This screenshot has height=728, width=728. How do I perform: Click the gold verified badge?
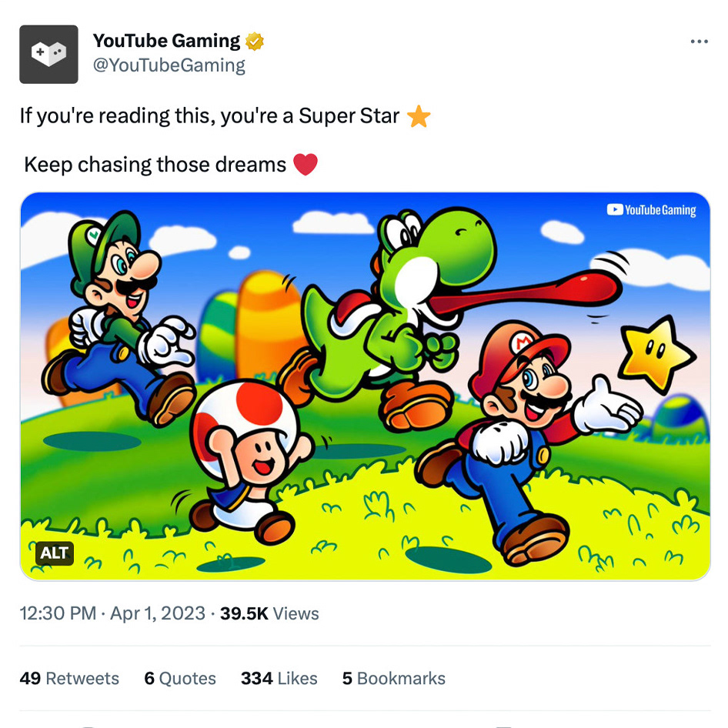255,42
